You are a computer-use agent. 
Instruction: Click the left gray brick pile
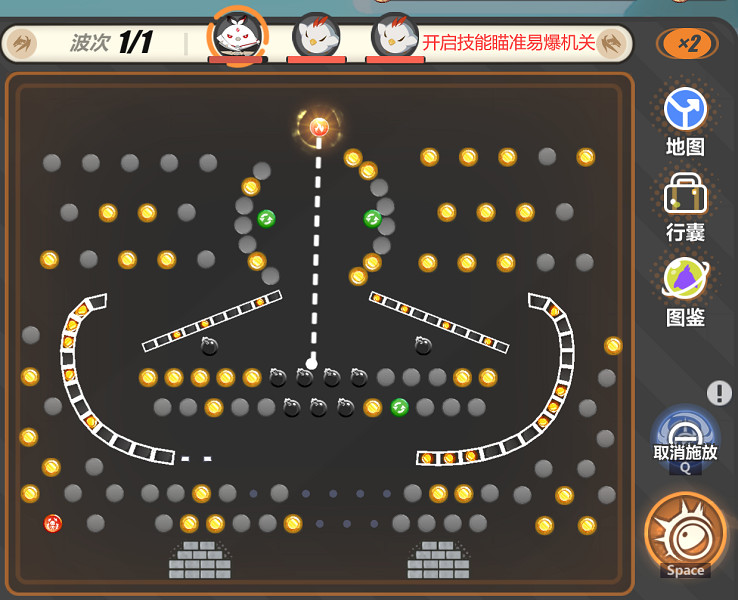(200, 560)
